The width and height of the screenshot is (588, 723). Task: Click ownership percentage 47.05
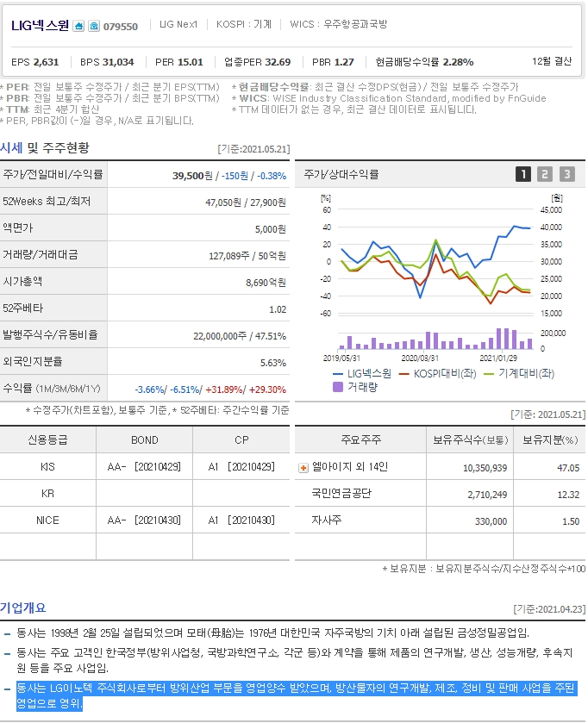click(568, 469)
